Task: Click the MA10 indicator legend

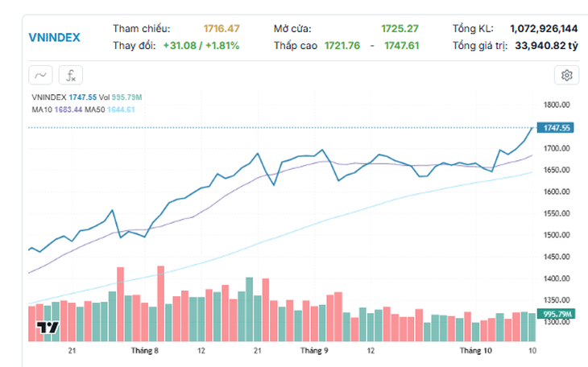Action: pyautogui.click(x=57, y=109)
